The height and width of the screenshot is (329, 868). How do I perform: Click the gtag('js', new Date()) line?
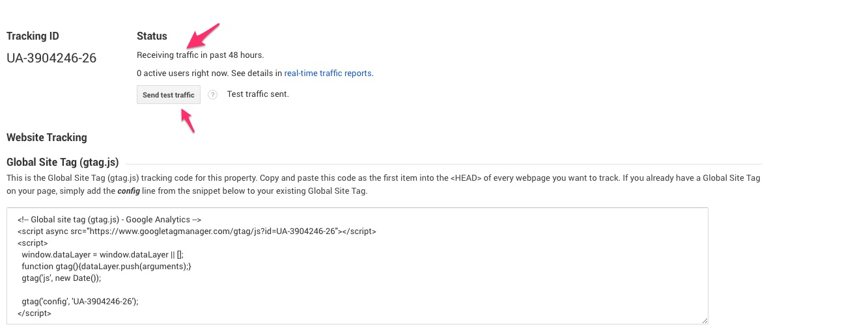tap(62, 278)
